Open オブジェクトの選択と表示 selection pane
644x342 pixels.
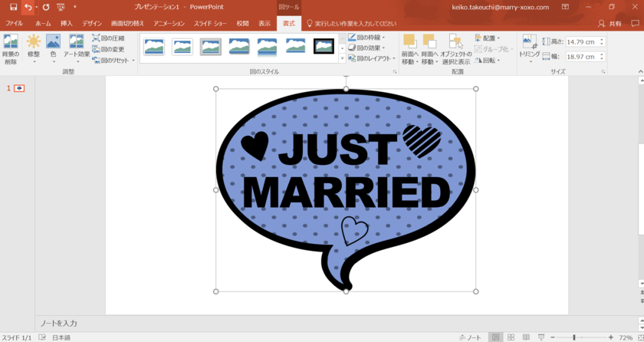point(456,48)
